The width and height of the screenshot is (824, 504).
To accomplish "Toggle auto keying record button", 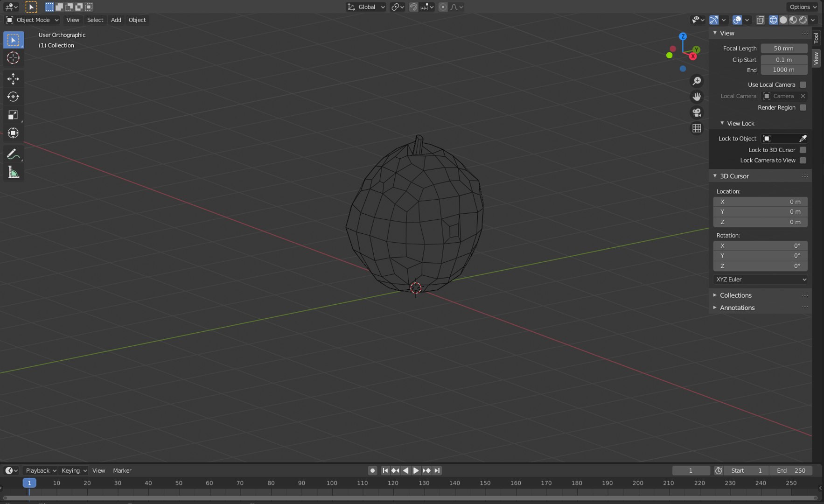I will click(372, 470).
